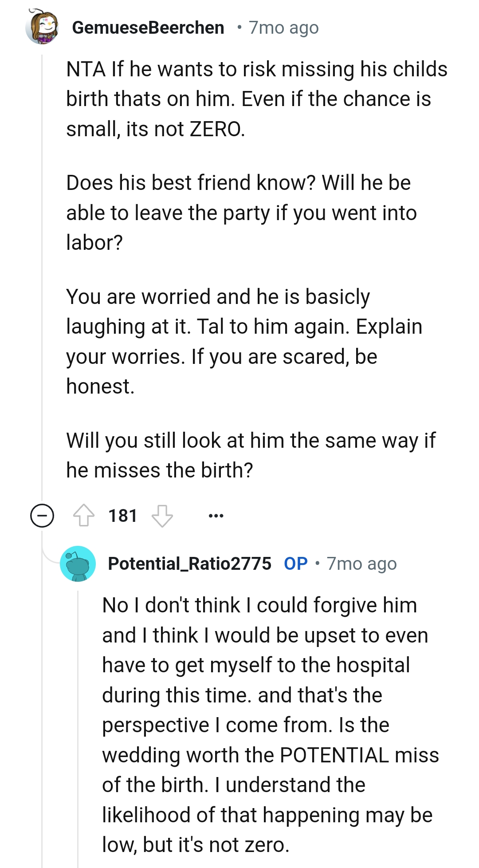Screen dimensions: 479x868
Task: Click GemueseBeerchen's unicorn profile avatar
Action: (x=43, y=28)
